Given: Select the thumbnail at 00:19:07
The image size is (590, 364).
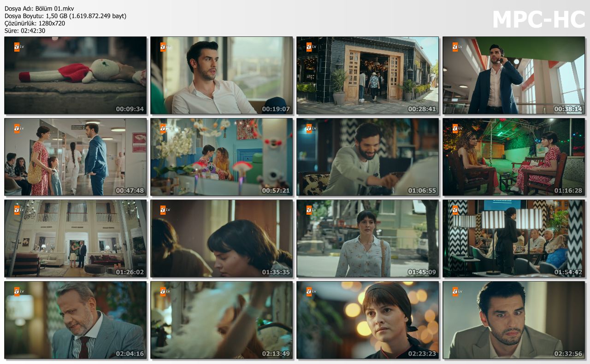Looking at the screenshot, I should [222, 76].
